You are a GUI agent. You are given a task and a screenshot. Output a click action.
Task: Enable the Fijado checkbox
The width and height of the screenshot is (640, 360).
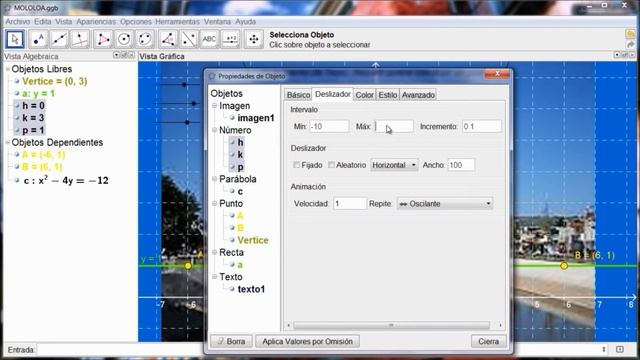click(x=297, y=165)
